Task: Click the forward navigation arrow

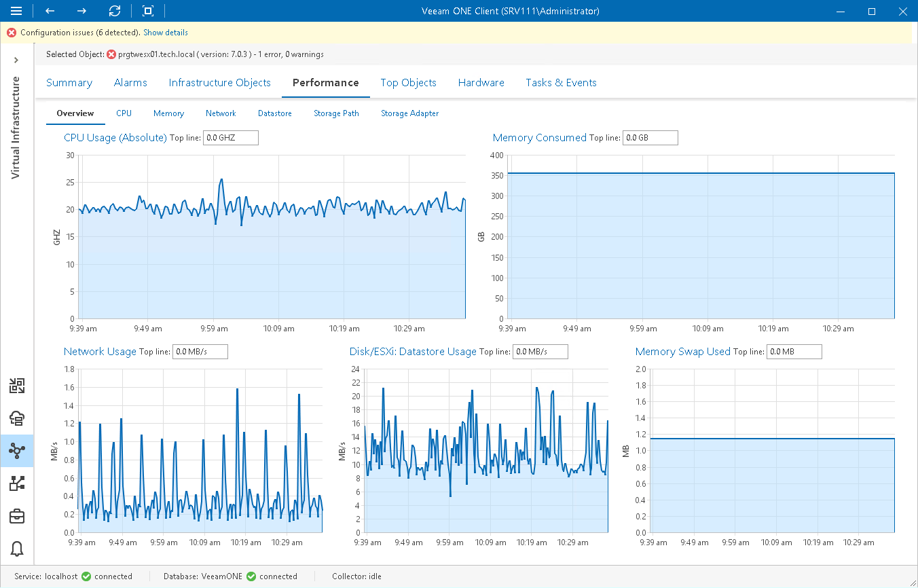Action: point(81,11)
